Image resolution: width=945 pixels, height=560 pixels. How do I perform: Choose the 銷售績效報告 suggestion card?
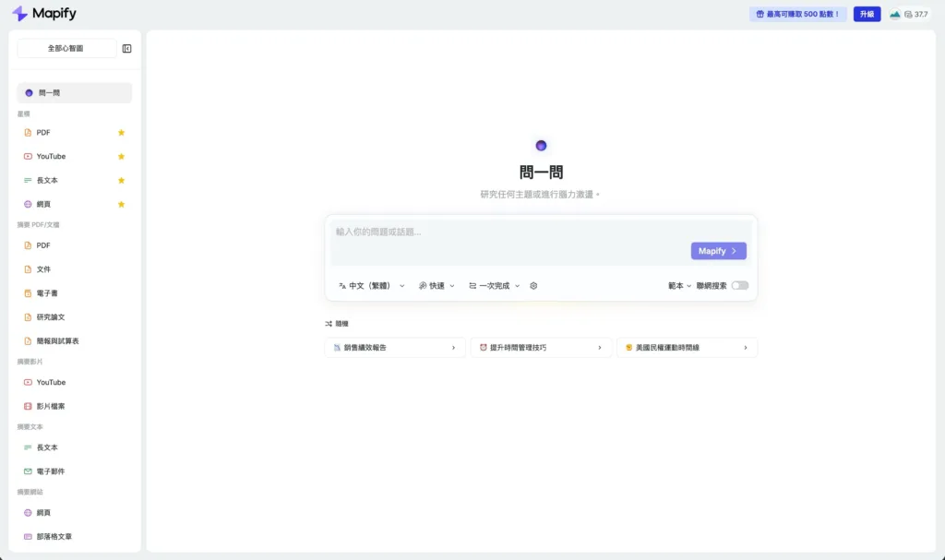(x=394, y=347)
